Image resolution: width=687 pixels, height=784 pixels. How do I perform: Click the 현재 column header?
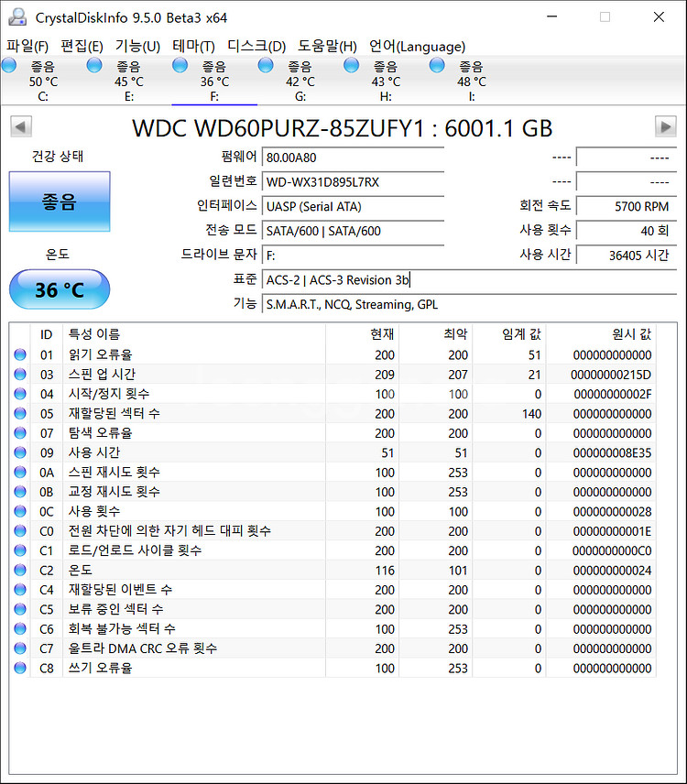tap(363, 334)
